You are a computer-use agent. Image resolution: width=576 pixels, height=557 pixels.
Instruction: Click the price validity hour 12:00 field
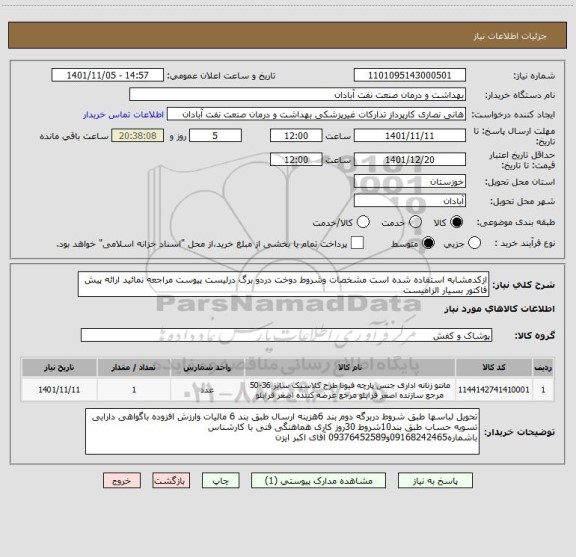point(296,159)
